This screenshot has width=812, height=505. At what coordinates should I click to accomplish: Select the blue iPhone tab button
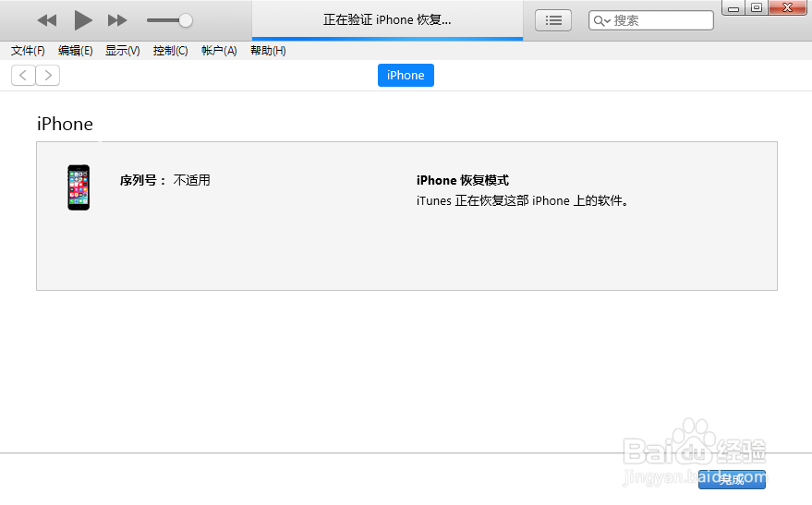406,76
